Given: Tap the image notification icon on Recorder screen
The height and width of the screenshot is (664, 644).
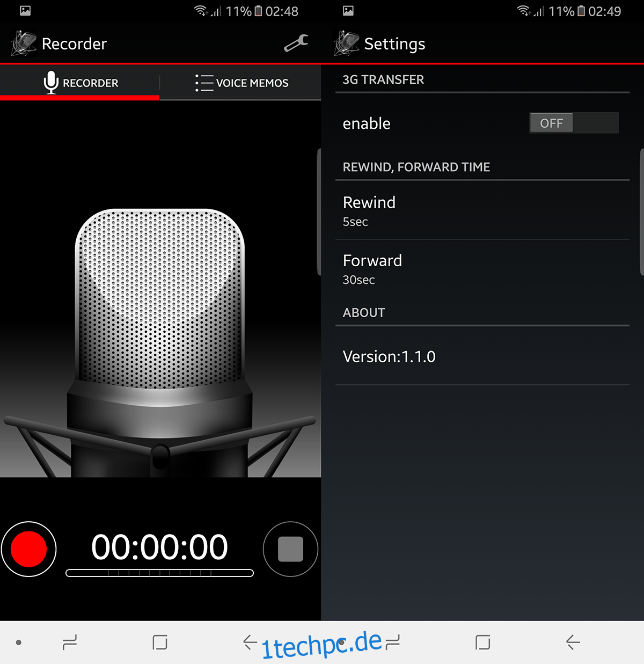Looking at the screenshot, I should pyautogui.click(x=25, y=11).
